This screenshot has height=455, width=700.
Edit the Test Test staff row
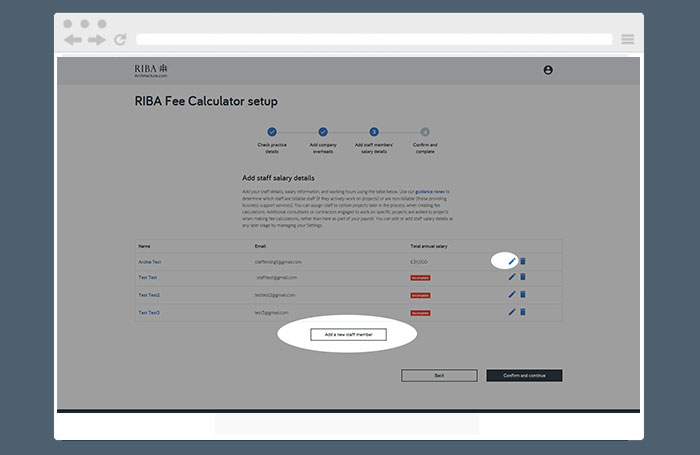tap(512, 277)
